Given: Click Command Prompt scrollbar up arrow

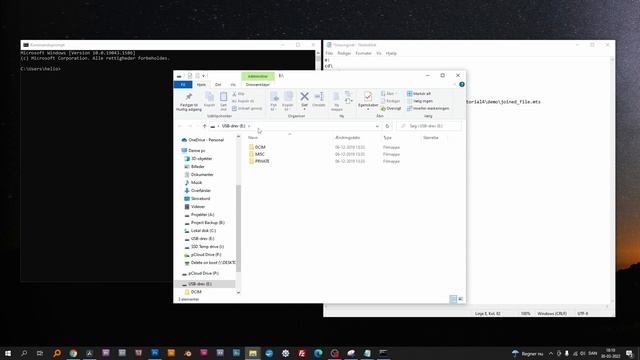Looking at the screenshot, I should [318, 53].
